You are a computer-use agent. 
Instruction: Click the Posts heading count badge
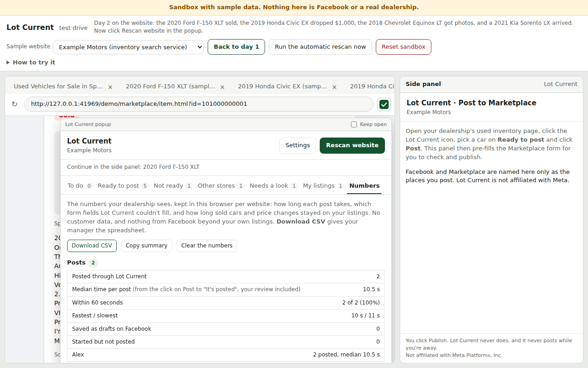(93, 263)
